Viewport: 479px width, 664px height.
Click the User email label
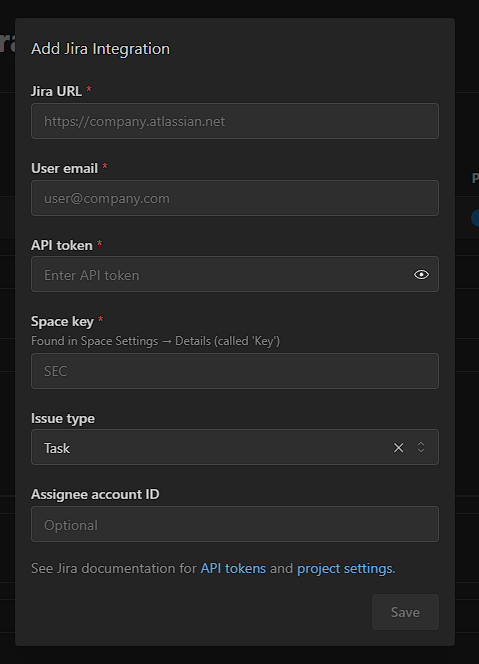64,168
